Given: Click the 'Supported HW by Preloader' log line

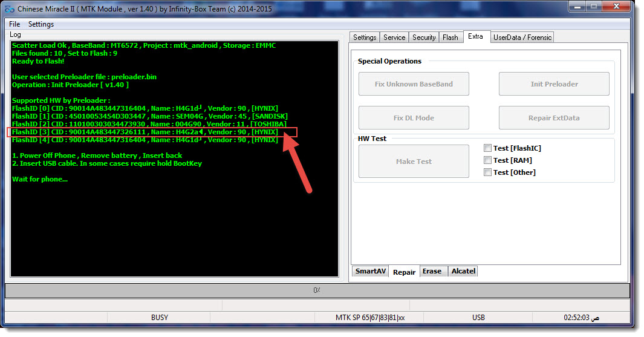Looking at the screenshot, I should (61, 100).
